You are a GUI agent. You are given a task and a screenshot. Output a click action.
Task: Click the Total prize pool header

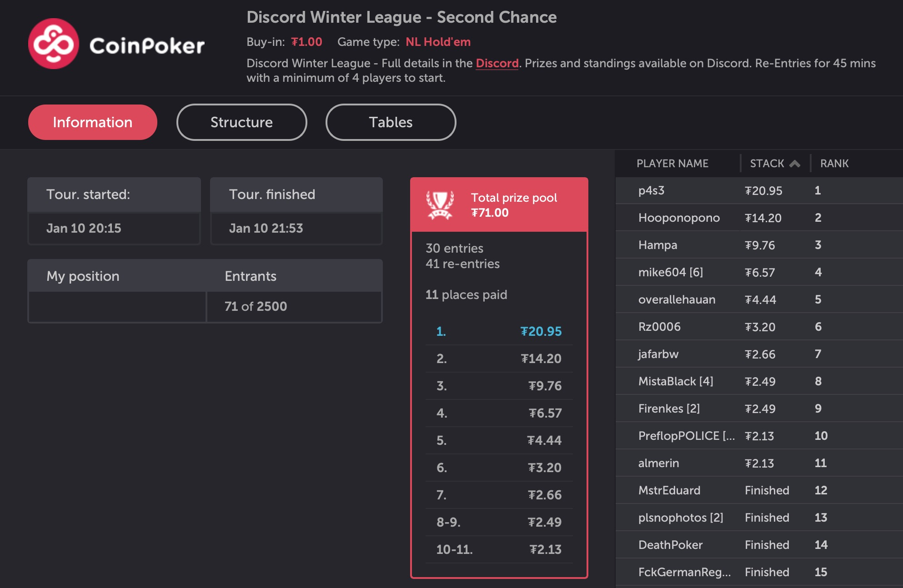point(514,205)
